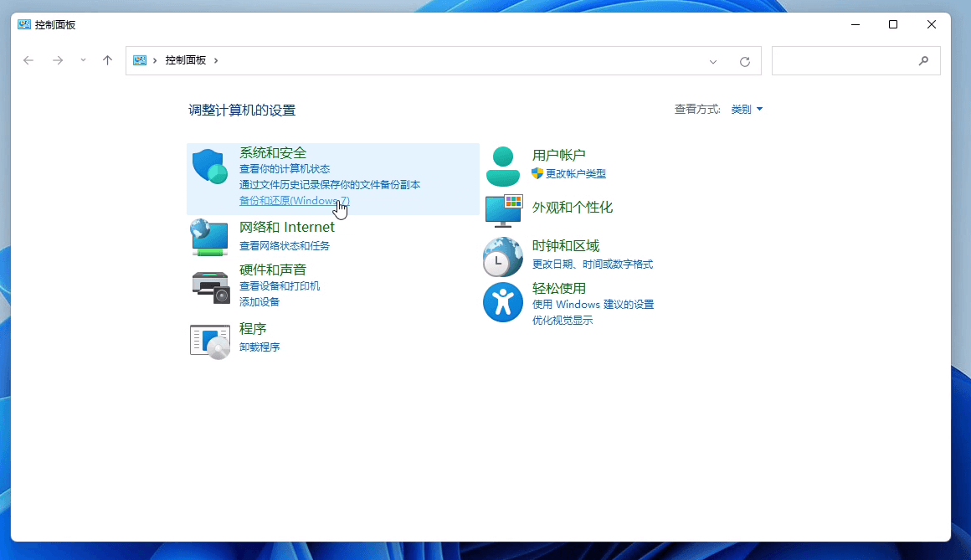Open the 时钟和区域 heading link
This screenshot has height=560, width=971.
565,245
